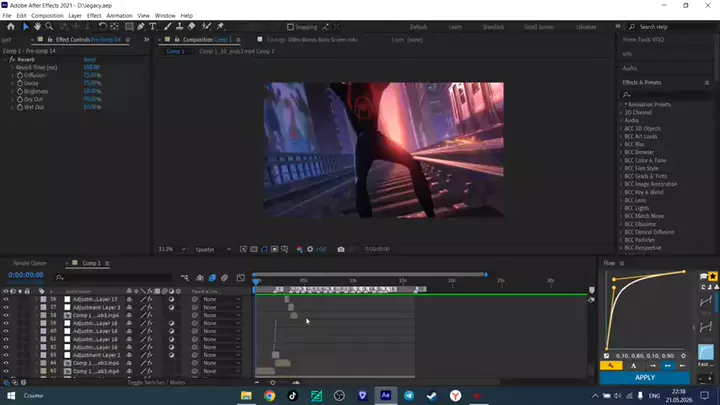The image size is (720, 405).
Task: Select the Brush tool
Action: [168, 27]
